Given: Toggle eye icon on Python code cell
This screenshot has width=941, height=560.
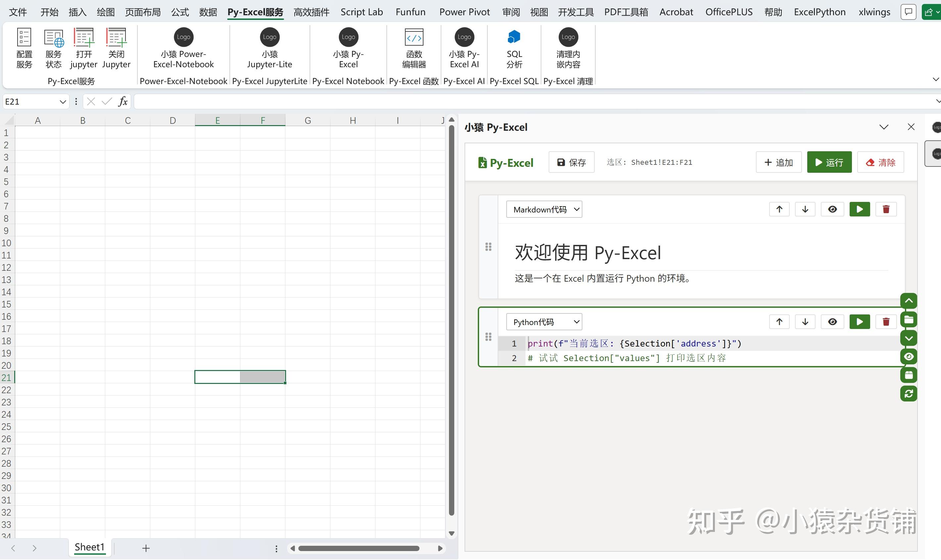Looking at the screenshot, I should coord(832,322).
